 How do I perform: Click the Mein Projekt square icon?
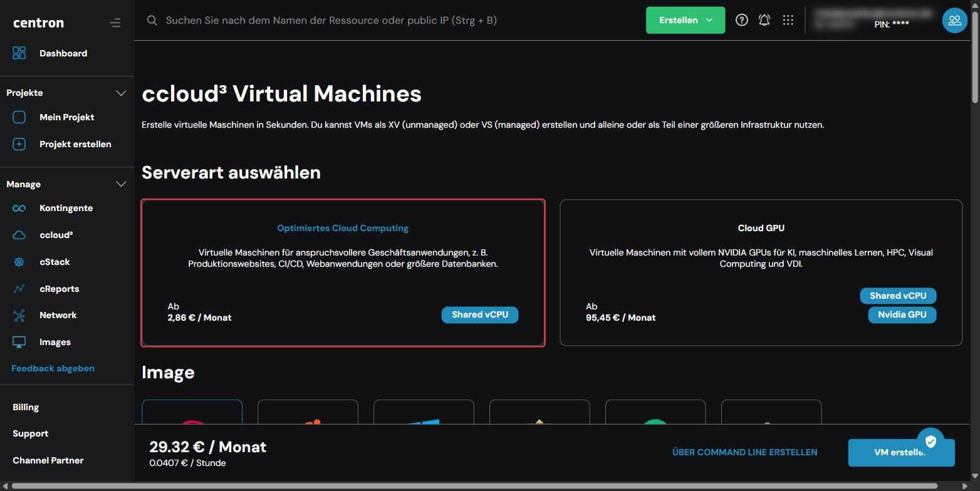pos(19,117)
